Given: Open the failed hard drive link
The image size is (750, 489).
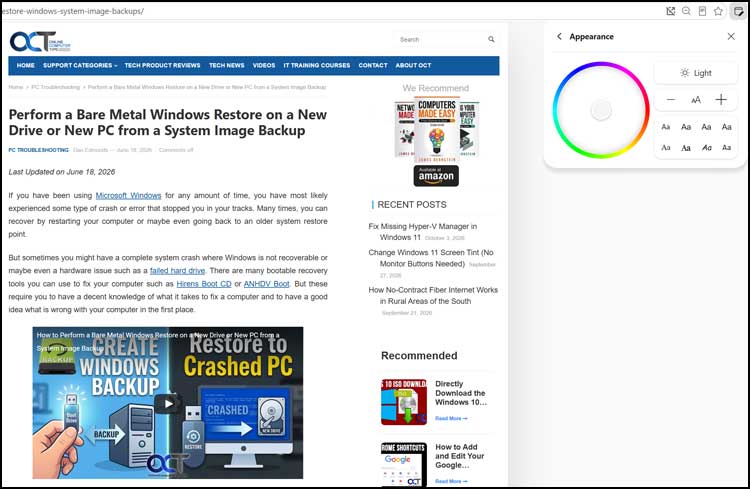Looking at the screenshot, I should point(177,270).
